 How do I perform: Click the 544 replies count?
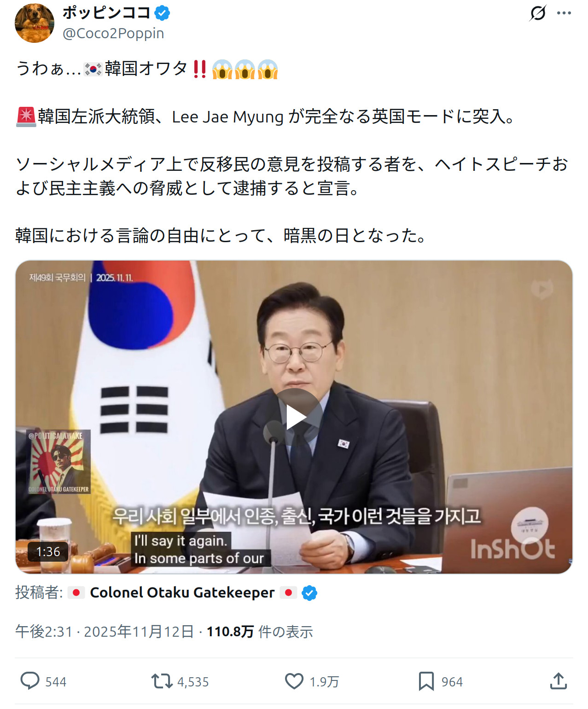pos(56,682)
